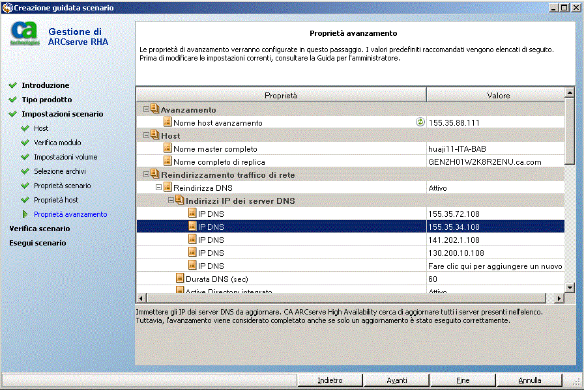Click the Reindirizzamento traffico di rete folder icon
Image resolution: width=584 pixels, height=392 pixels.
[155, 175]
